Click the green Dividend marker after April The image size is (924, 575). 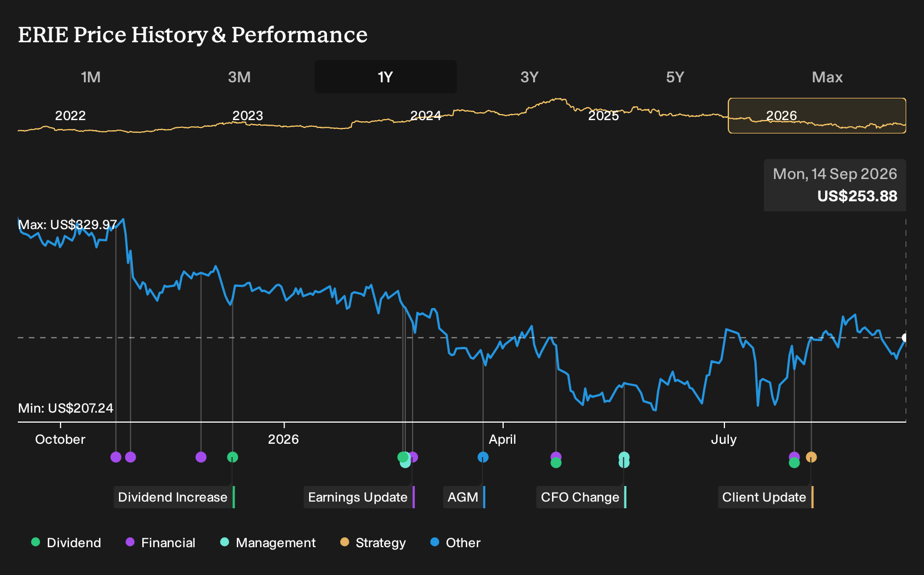(556, 463)
